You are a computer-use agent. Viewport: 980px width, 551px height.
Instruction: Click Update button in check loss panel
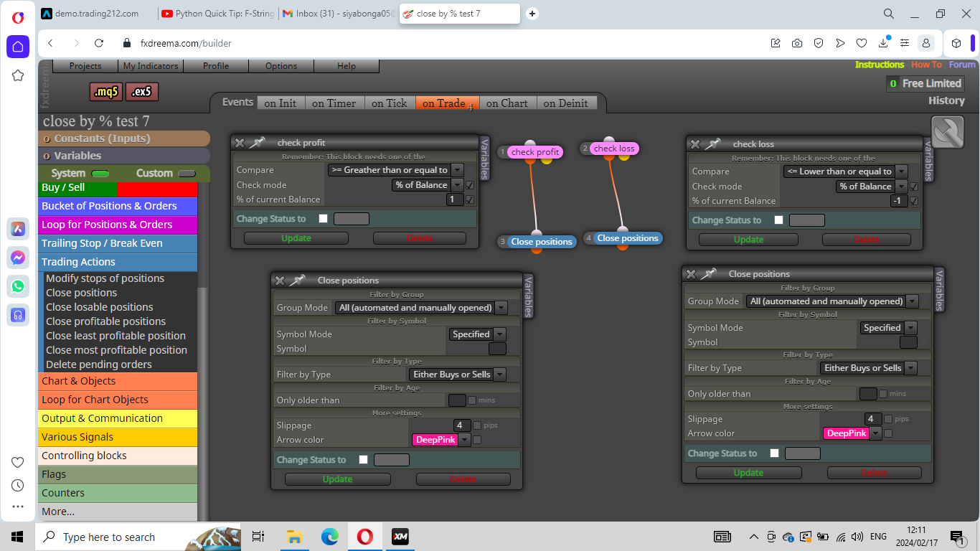click(x=749, y=240)
